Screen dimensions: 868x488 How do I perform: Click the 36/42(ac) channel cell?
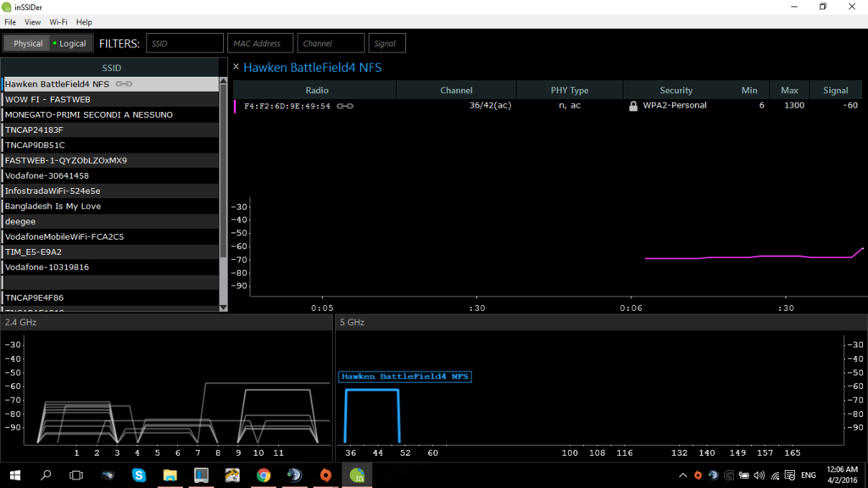click(490, 105)
